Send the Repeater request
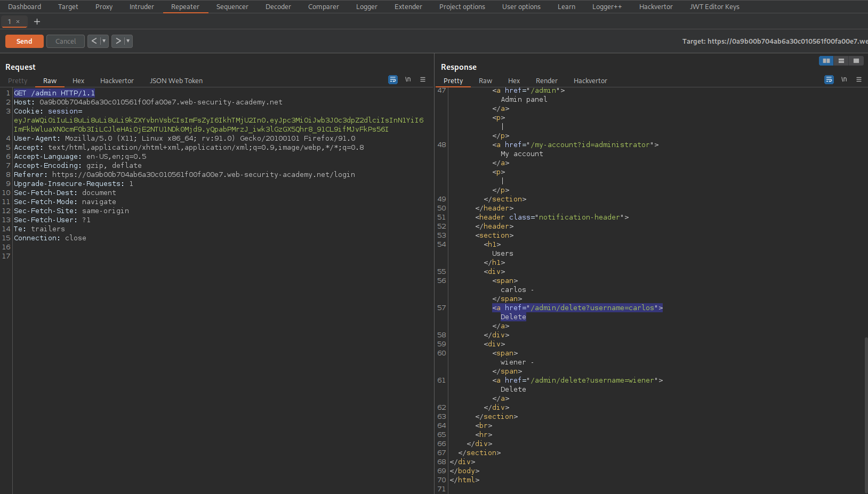868x494 pixels. point(25,41)
